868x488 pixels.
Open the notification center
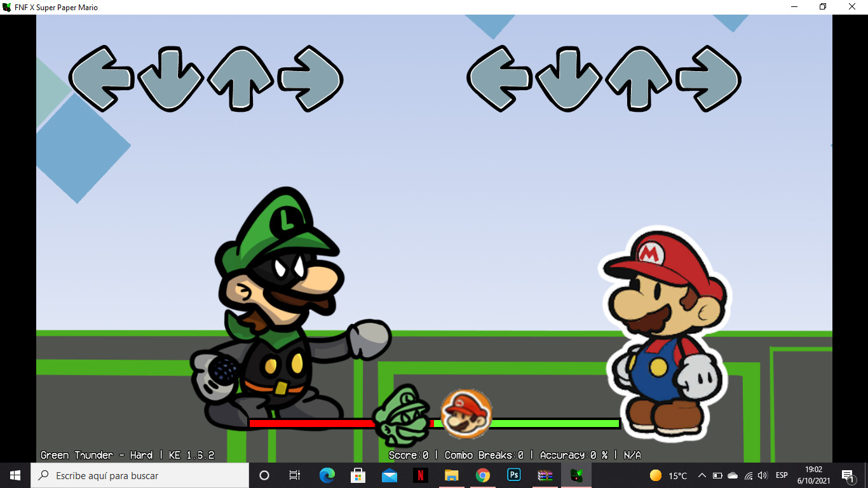click(x=847, y=475)
